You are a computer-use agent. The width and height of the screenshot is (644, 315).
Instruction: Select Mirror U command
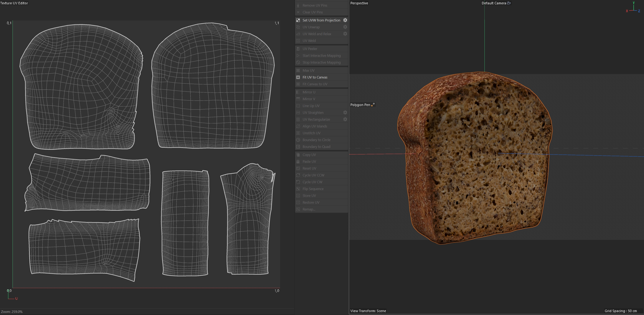pos(309,92)
